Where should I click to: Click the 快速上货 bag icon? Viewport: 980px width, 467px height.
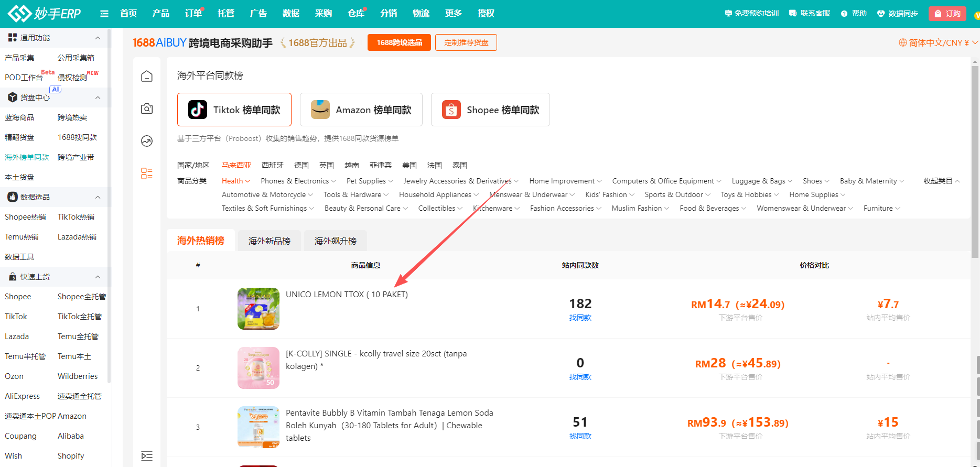13,277
